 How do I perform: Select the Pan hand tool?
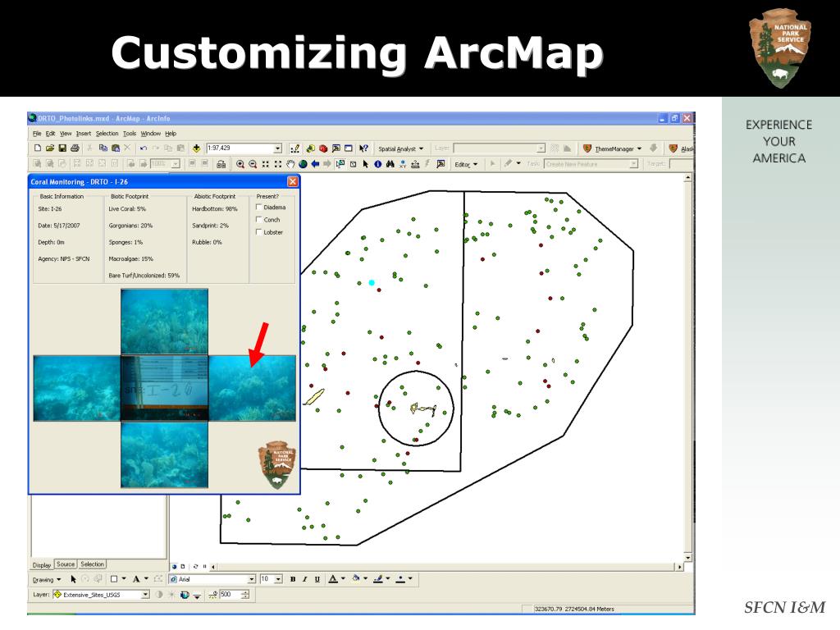(x=290, y=164)
